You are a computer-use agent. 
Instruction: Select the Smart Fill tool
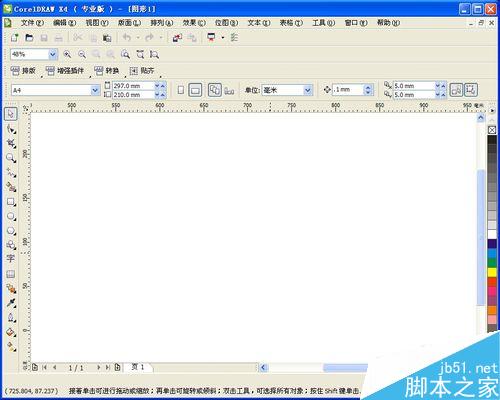pos(11,187)
